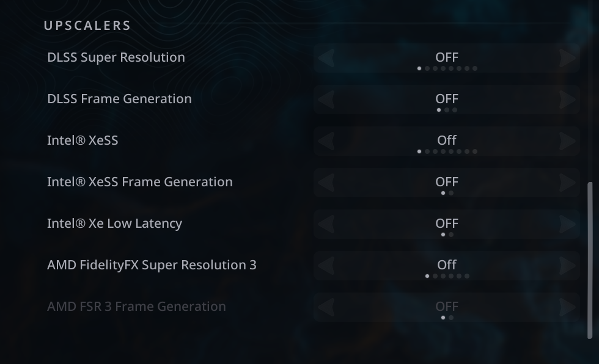Toggle AMD FSR 3 Frame Generation right arrow
The height and width of the screenshot is (364, 599).
(x=567, y=307)
